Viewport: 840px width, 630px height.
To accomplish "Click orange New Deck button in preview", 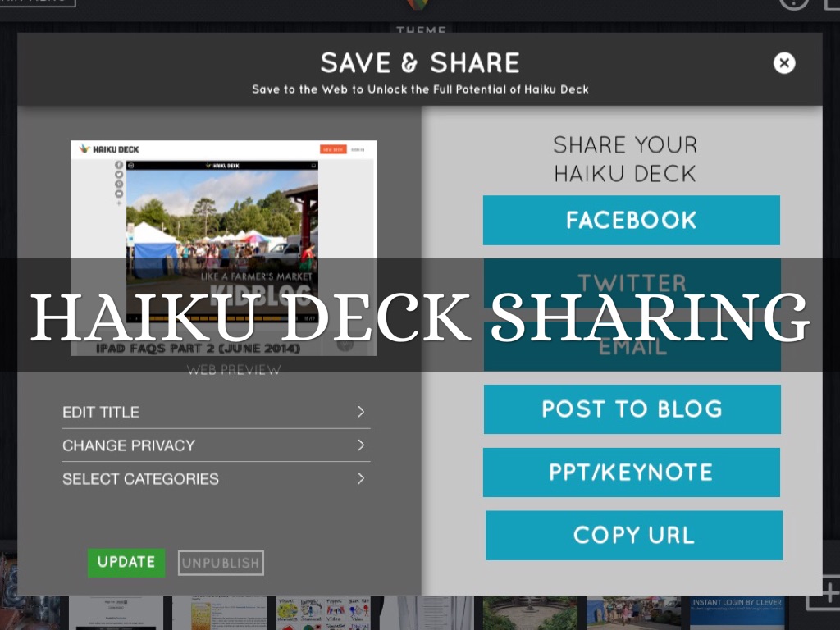I will pyautogui.click(x=333, y=149).
